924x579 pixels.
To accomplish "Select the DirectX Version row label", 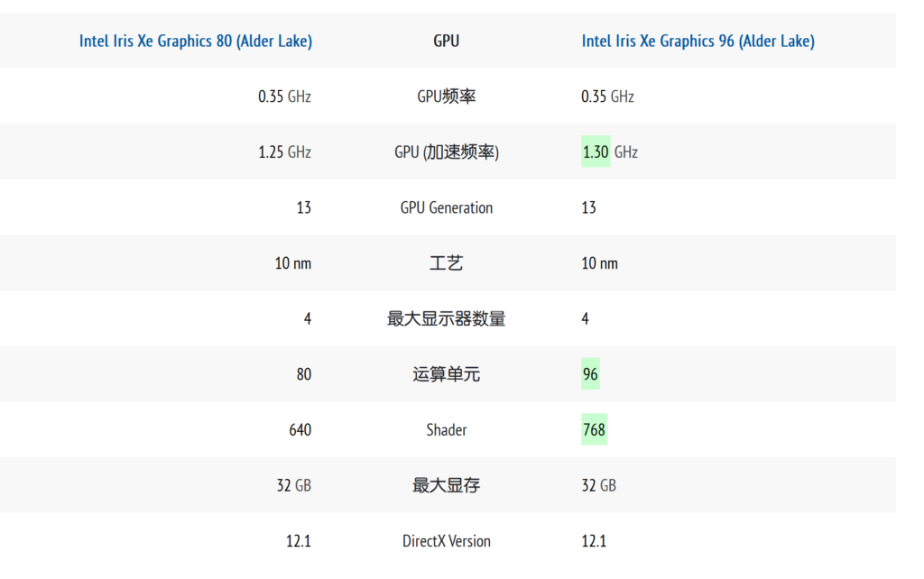I will (x=446, y=541).
